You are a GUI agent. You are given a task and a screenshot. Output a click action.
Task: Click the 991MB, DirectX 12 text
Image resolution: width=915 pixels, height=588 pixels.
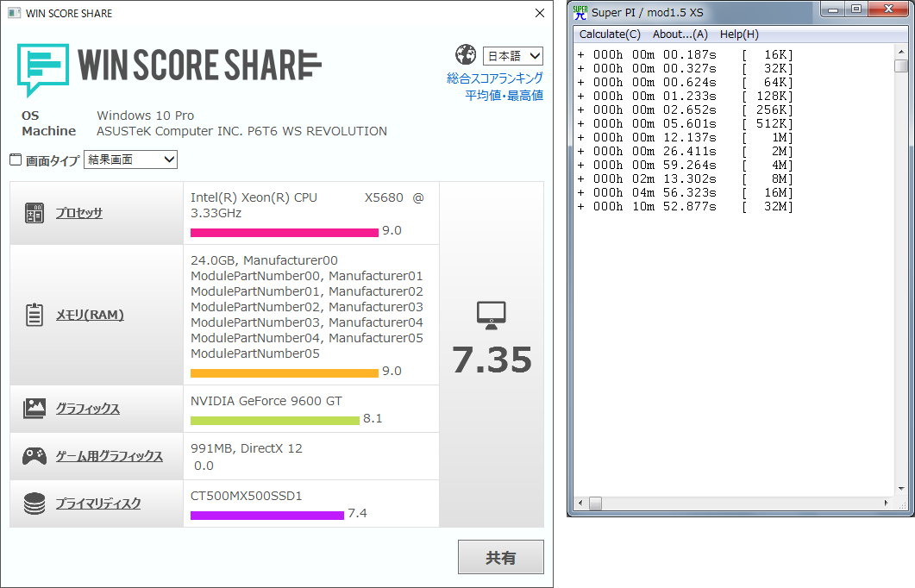click(247, 448)
